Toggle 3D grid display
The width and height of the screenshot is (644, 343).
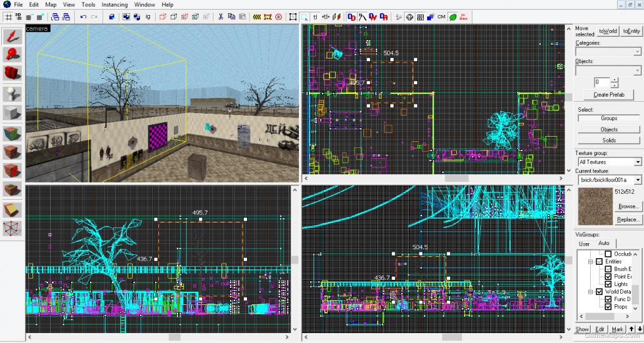pos(18,17)
